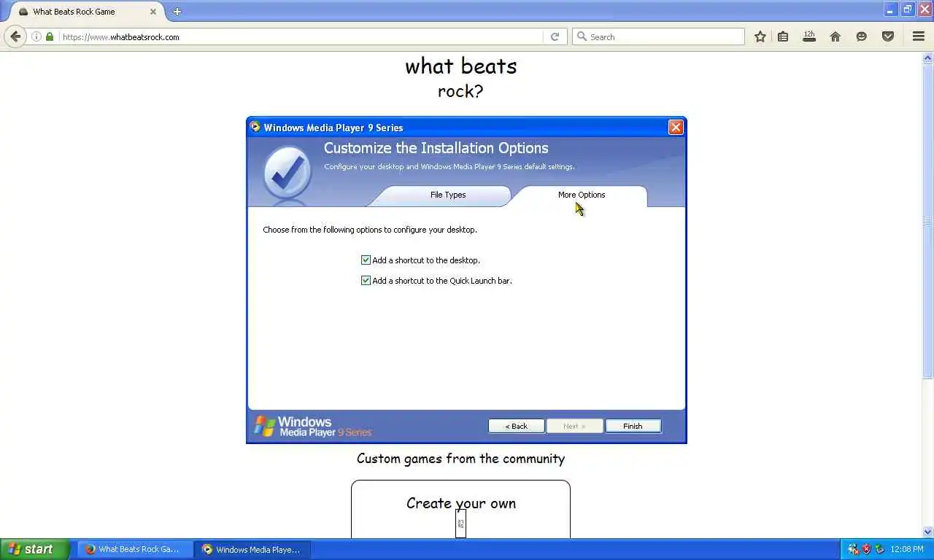Bookmark this page with the star icon
The height and width of the screenshot is (560, 934).
click(x=760, y=36)
